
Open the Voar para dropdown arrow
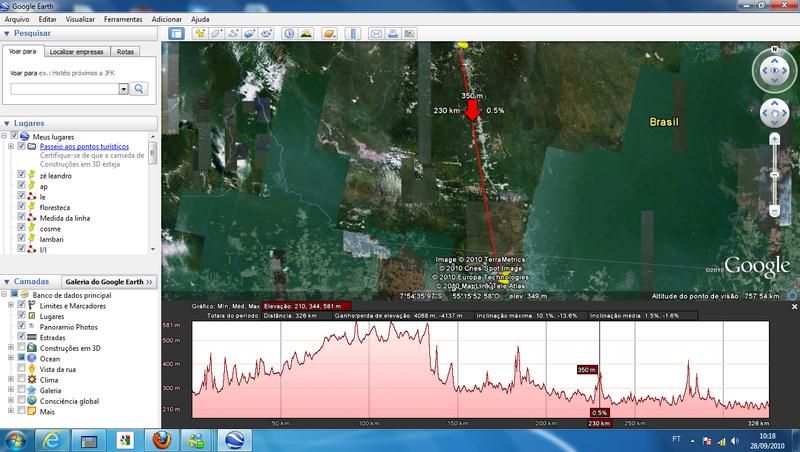click(123, 89)
